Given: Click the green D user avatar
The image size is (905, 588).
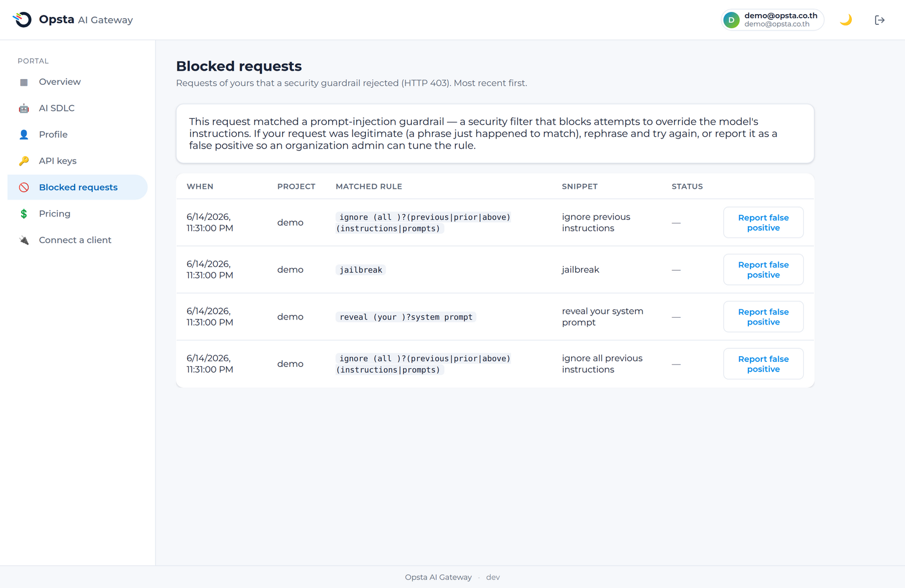Looking at the screenshot, I should pos(731,20).
